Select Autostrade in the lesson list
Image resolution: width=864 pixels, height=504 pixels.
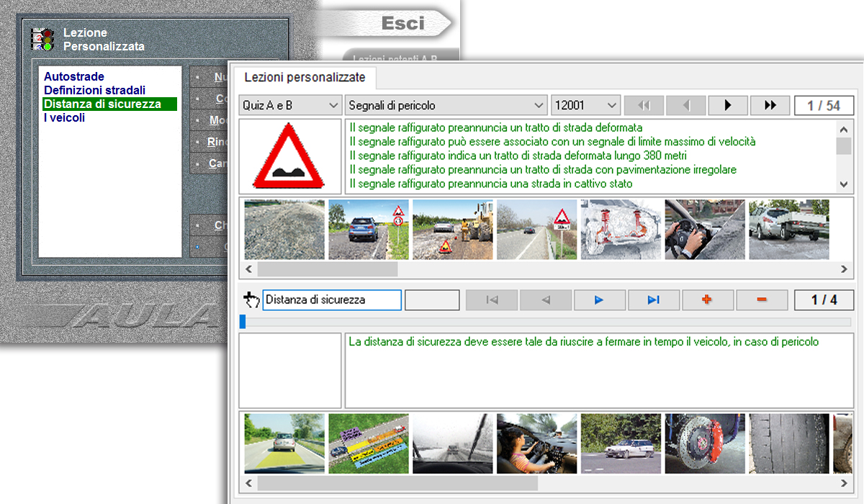point(74,76)
